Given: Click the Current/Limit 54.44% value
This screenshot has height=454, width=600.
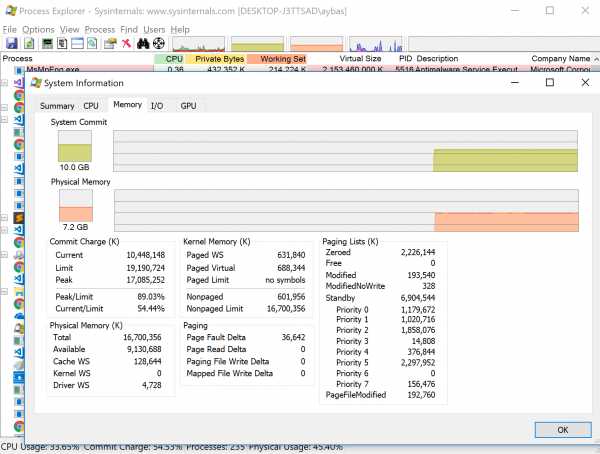Looking at the screenshot, I should point(151,309).
